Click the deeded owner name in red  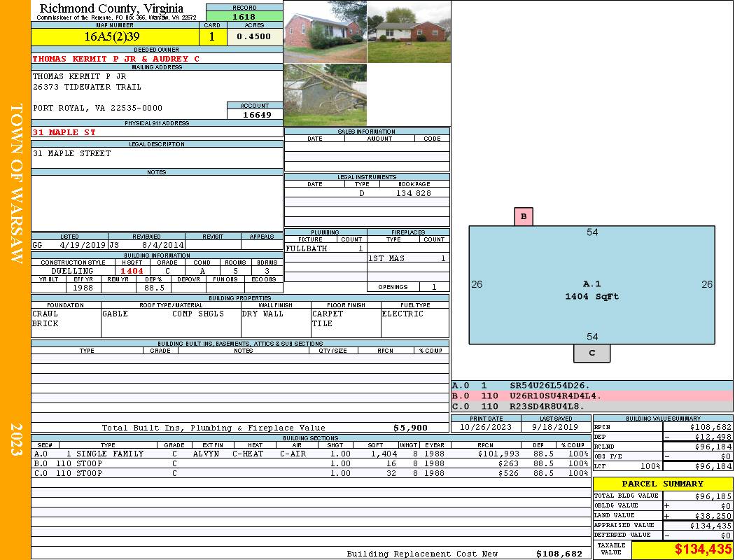tap(116, 59)
